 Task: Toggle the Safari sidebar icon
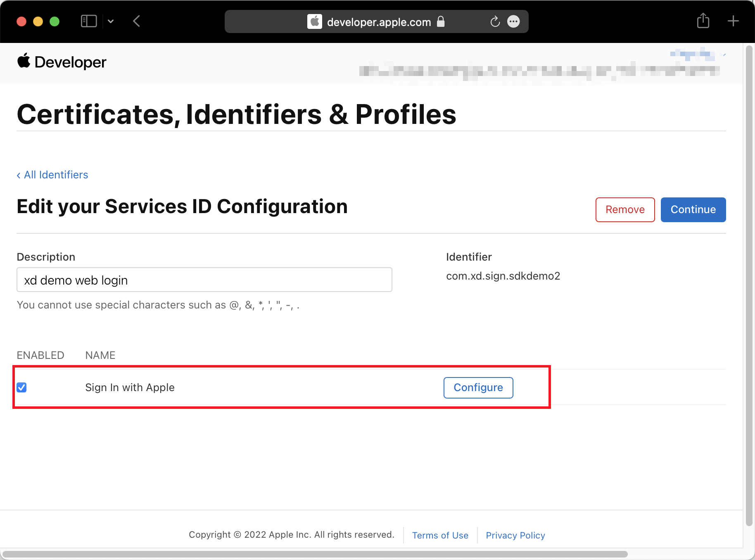(x=89, y=21)
